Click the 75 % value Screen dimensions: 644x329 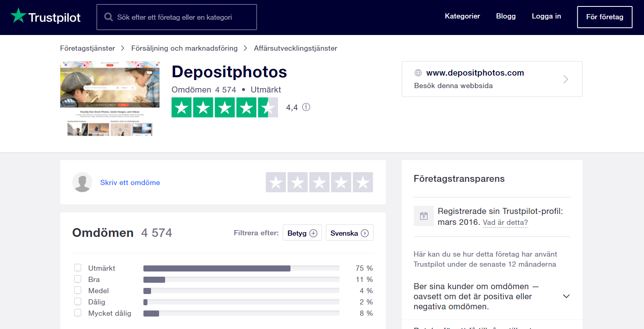pos(364,268)
